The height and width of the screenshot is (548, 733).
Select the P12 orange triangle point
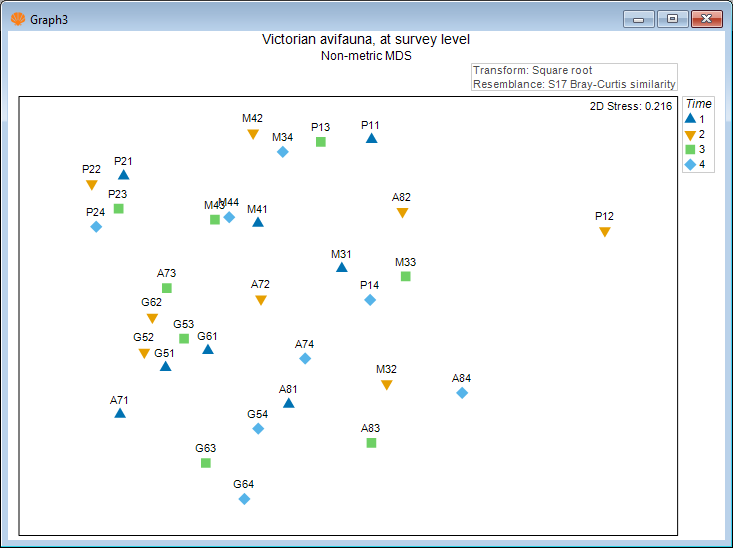click(604, 232)
